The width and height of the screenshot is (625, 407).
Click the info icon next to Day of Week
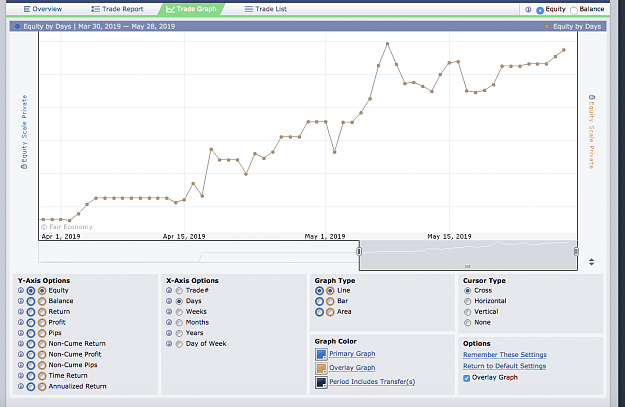169,344
